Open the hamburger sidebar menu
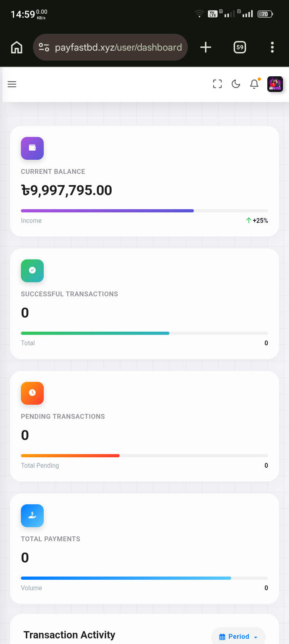This screenshot has height=644, width=289. (12, 84)
